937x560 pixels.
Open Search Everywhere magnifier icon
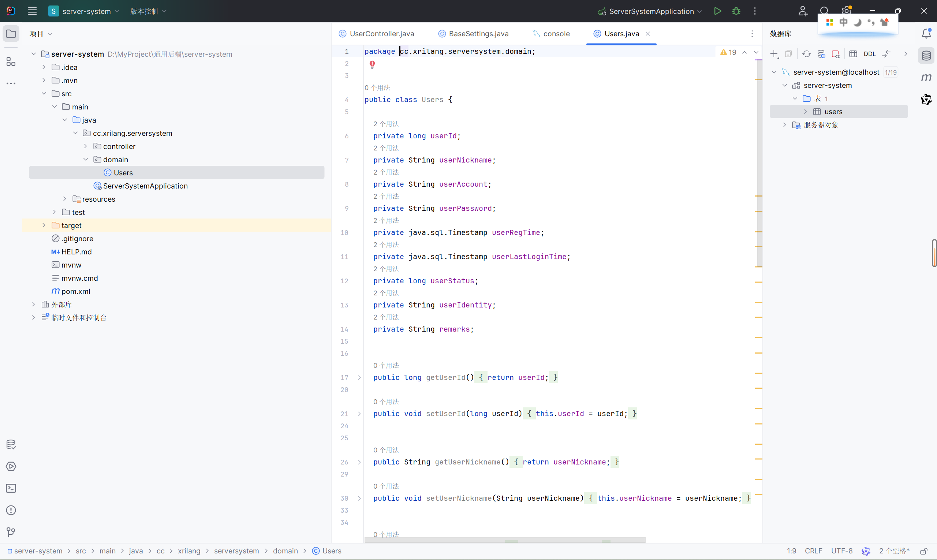point(824,11)
